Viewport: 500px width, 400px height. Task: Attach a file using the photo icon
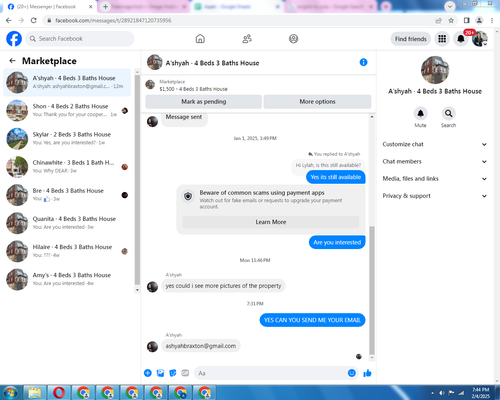coord(160,373)
